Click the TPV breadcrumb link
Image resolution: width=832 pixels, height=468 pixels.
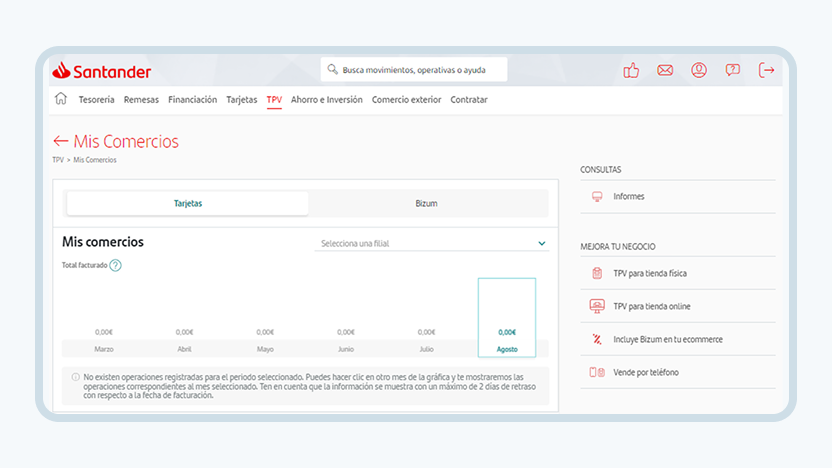58,160
